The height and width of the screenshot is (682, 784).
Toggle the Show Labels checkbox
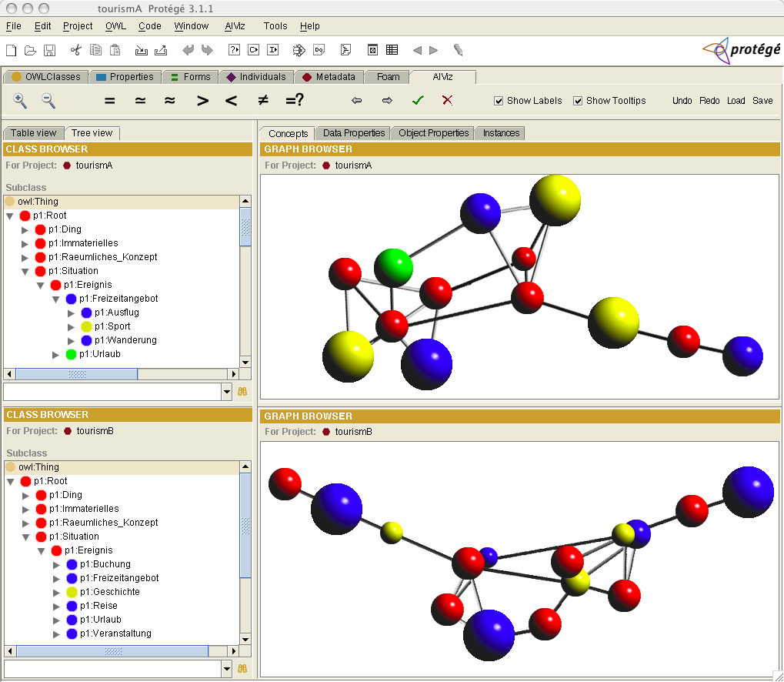(x=499, y=101)
